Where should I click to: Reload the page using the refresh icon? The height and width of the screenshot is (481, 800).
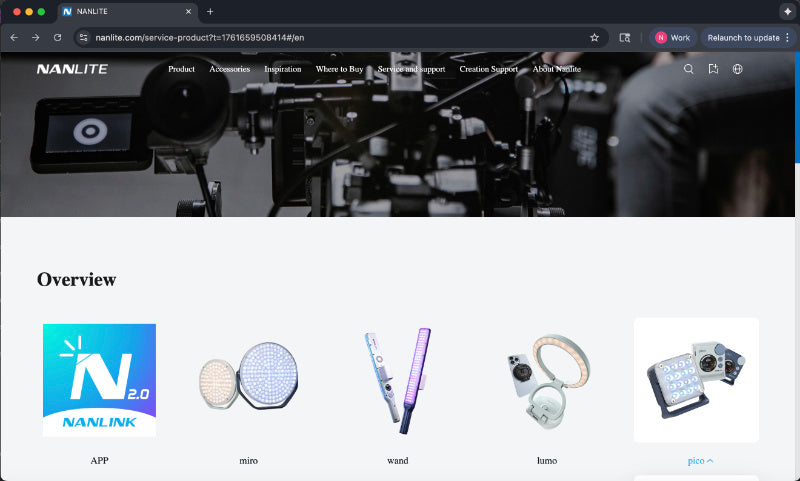(58, 37)
